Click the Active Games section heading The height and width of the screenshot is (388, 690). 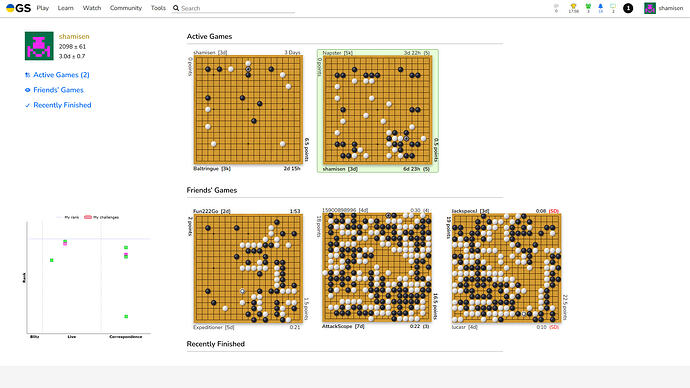[x=209, y=37]
